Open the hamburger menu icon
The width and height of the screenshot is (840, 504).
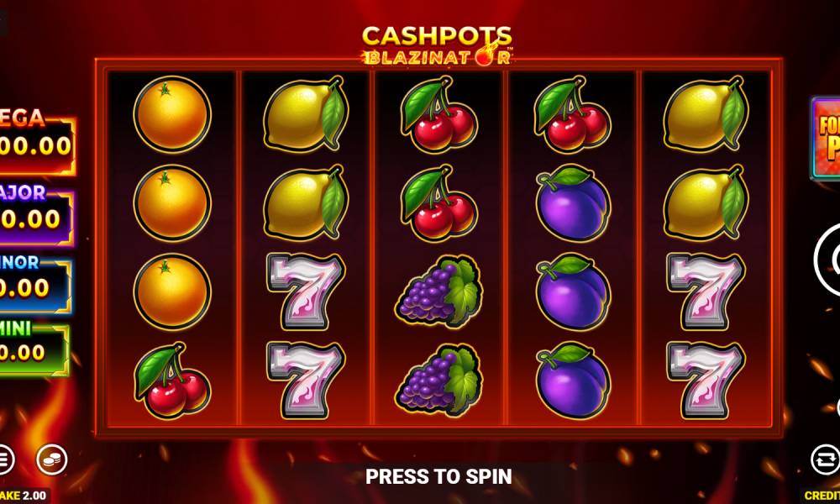click(x=5, y=459)
